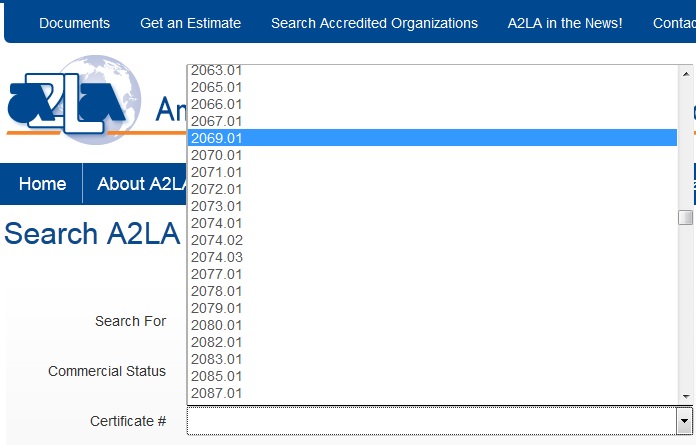Click the Home navigation tab
Image resolution: width=696 pixels, height=445 pixels.
point(42,184)
